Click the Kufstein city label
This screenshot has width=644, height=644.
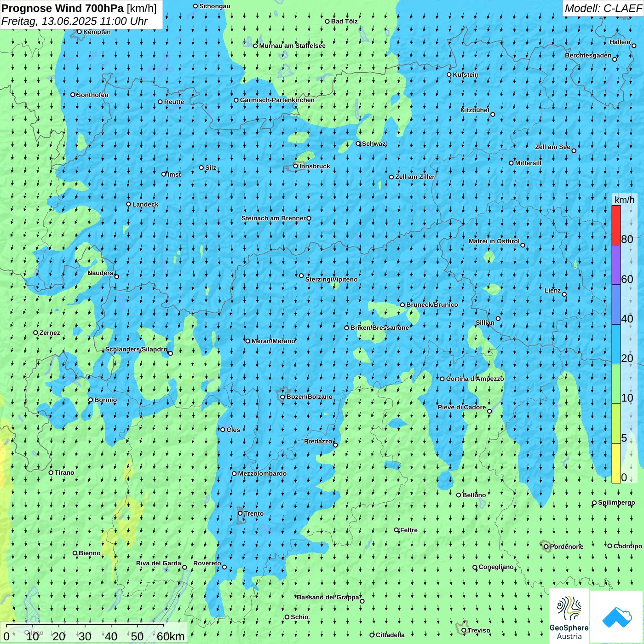click(466, 75)
